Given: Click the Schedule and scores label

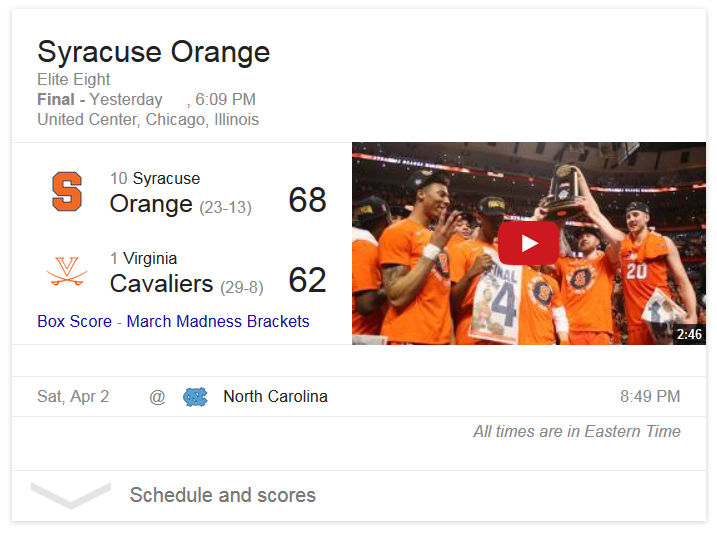Looking at the screenshot, I should coord(223,495).
